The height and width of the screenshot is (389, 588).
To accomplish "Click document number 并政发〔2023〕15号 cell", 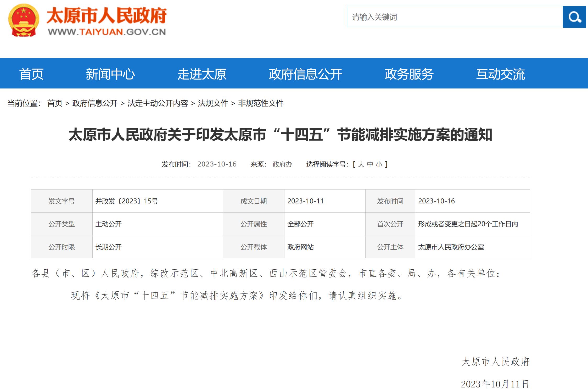I will tap(158, 201).
